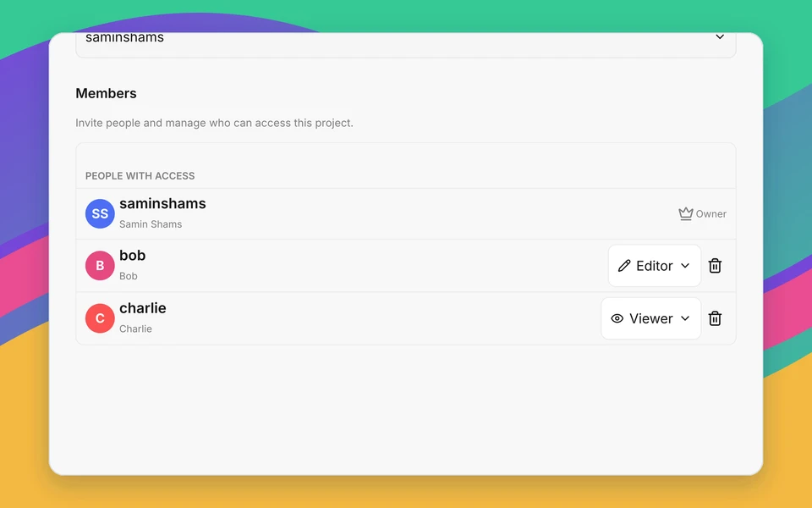
Task: Select the saminshams owner row name
Action: click(162, 204)
